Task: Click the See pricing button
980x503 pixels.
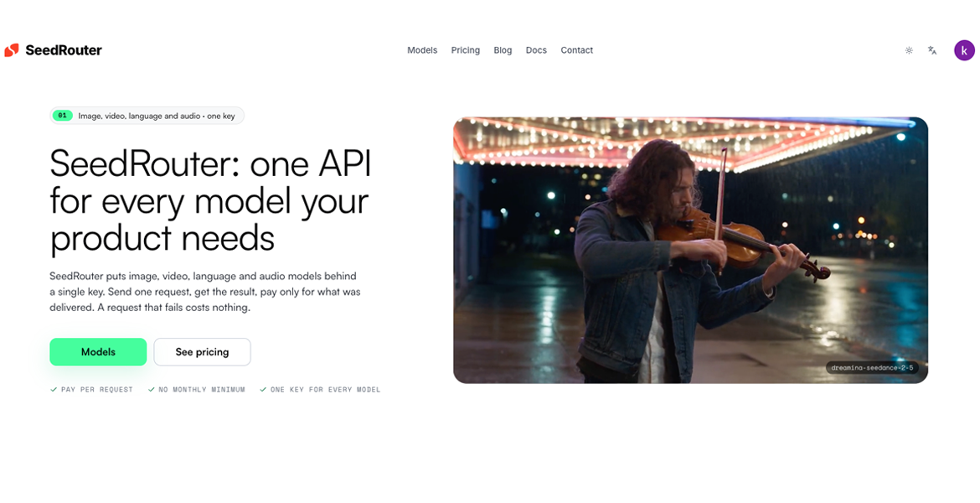Action: 202,351
